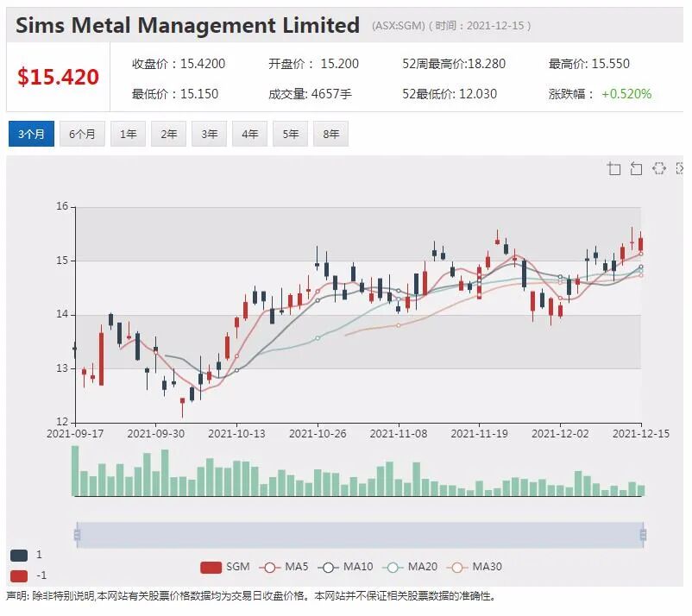Click the 声明 disclaimer text at the bottom
This screenshot has height=616, width=692.
coord(250,597)
